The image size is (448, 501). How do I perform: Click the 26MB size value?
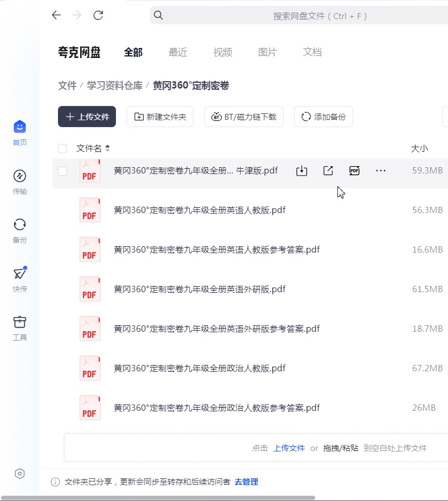424,408
